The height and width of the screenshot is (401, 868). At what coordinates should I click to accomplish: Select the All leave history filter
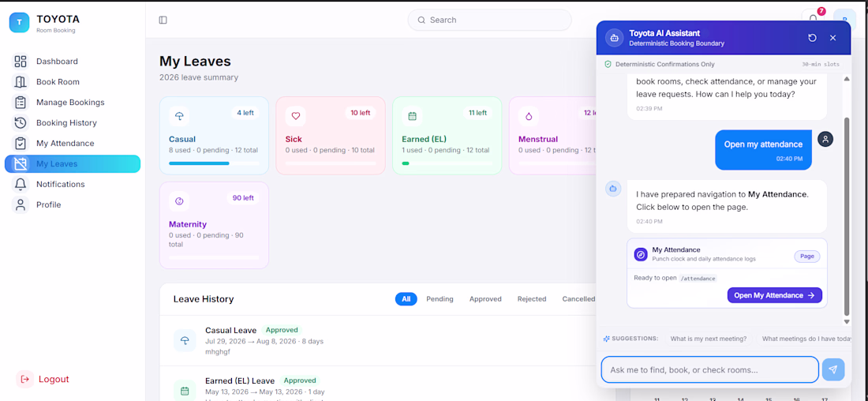[x=406, y=299]
